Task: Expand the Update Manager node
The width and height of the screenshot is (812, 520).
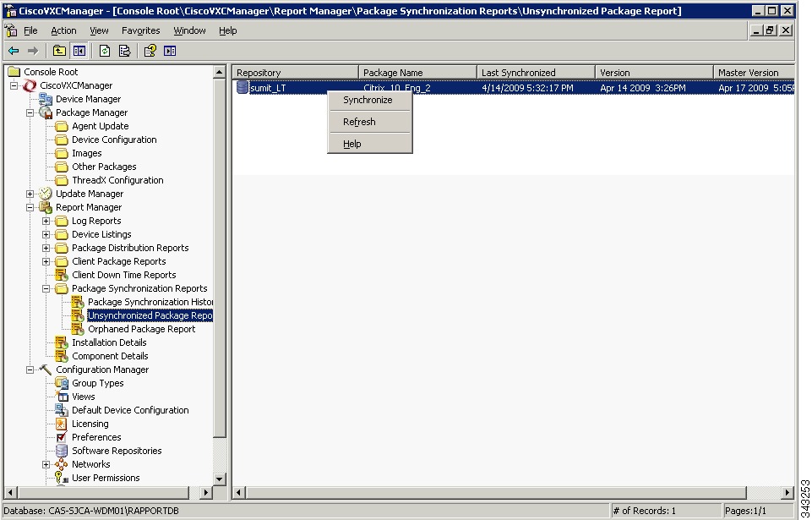Action: coord(30,194)
